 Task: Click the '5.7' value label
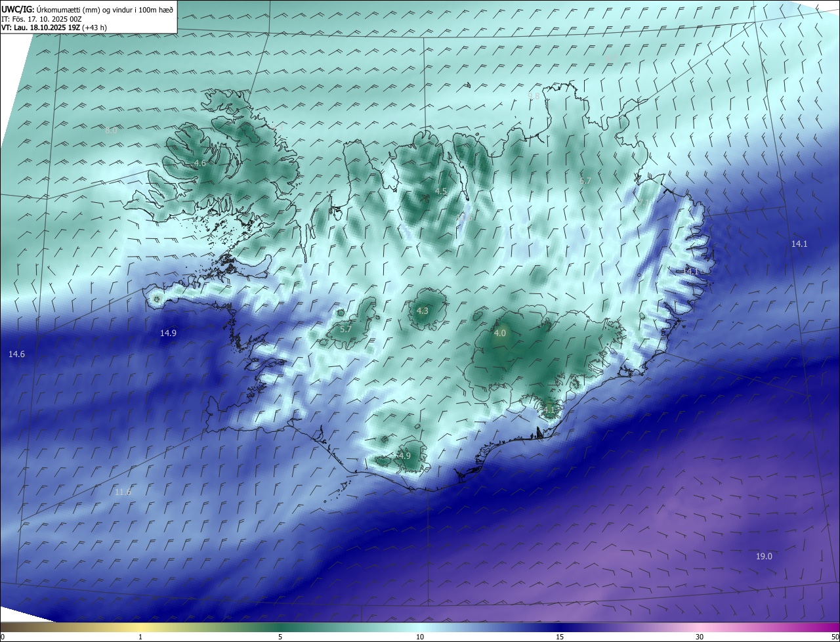(x=346, y=329)
